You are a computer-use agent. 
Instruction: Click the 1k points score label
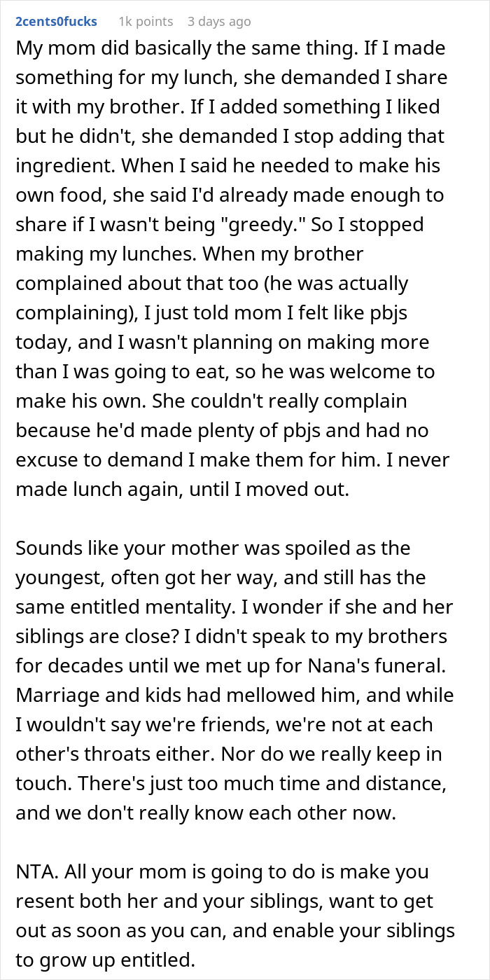coord(145,22)
